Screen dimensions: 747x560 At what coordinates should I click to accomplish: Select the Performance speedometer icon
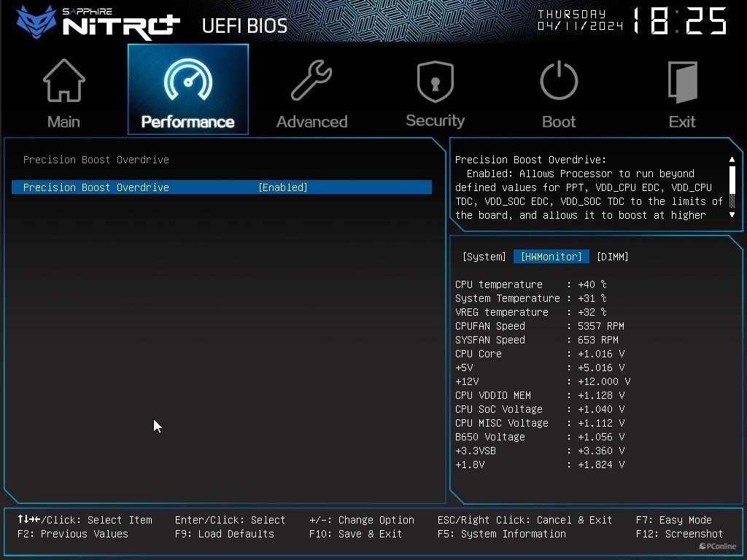tap(188, 79)
